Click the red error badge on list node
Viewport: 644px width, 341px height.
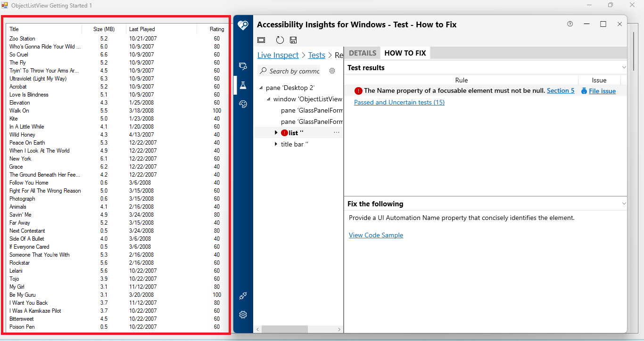point(284,133)
